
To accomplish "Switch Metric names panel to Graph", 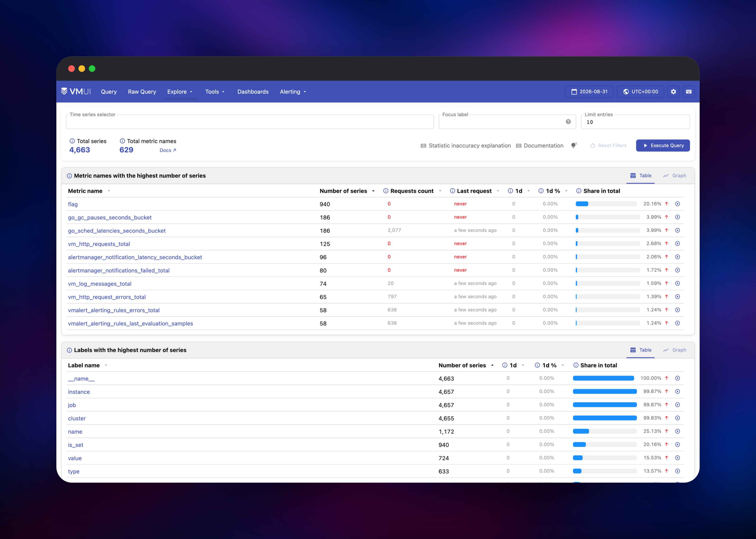I will (674, 175).
